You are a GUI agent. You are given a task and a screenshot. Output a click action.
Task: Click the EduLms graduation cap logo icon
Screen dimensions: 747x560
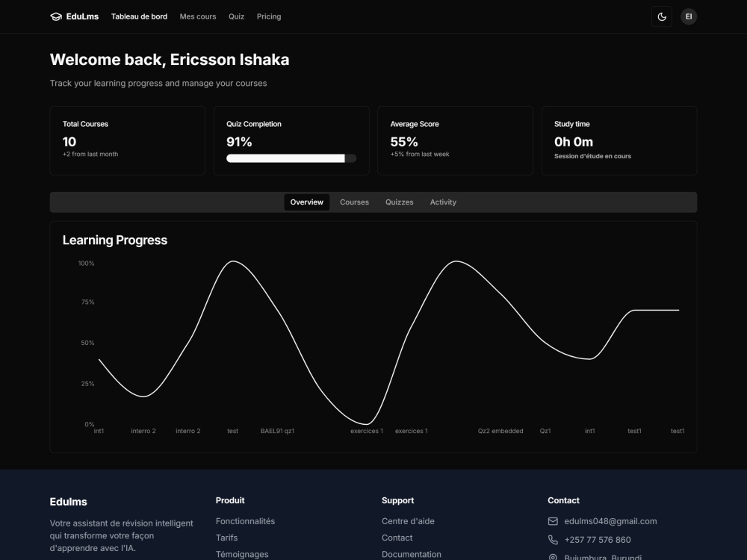click(56, 16)
